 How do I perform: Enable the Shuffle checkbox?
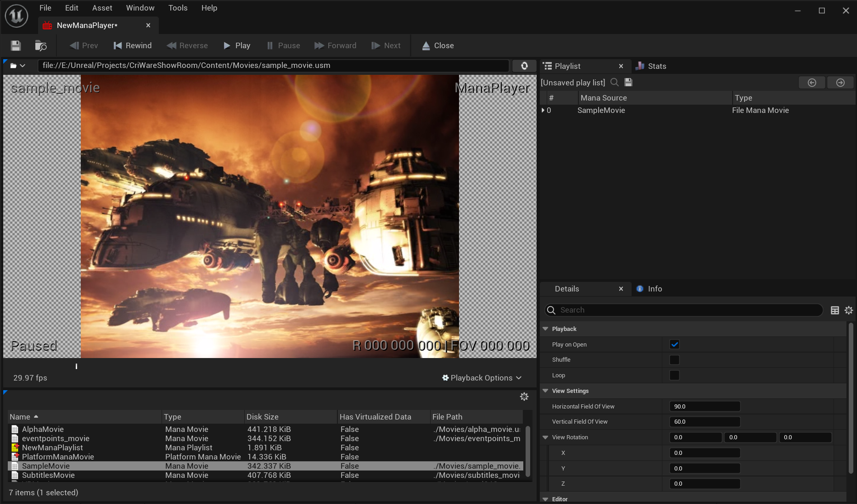coord(674,360)
